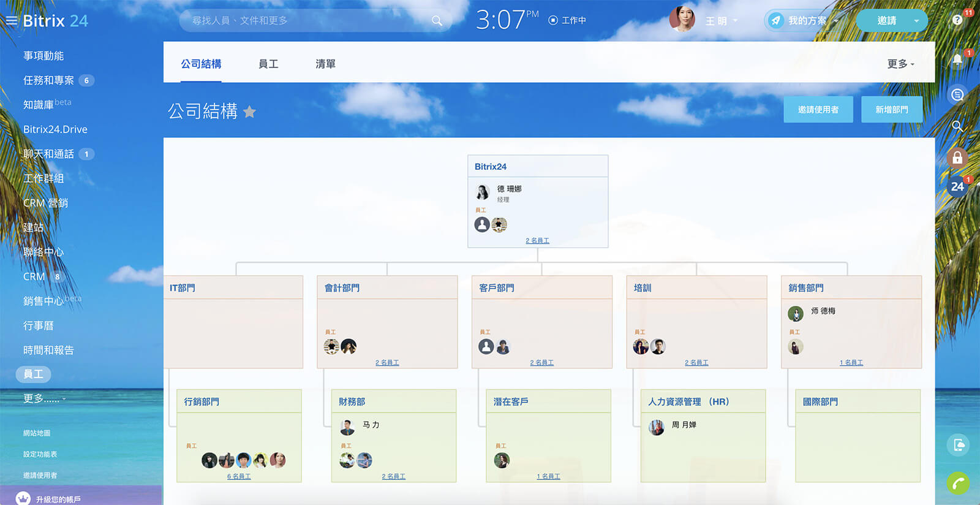Screen dimensions: 980x505
Task: Click 马力 avatar in 財務部
Action: (x=347, y=427)
